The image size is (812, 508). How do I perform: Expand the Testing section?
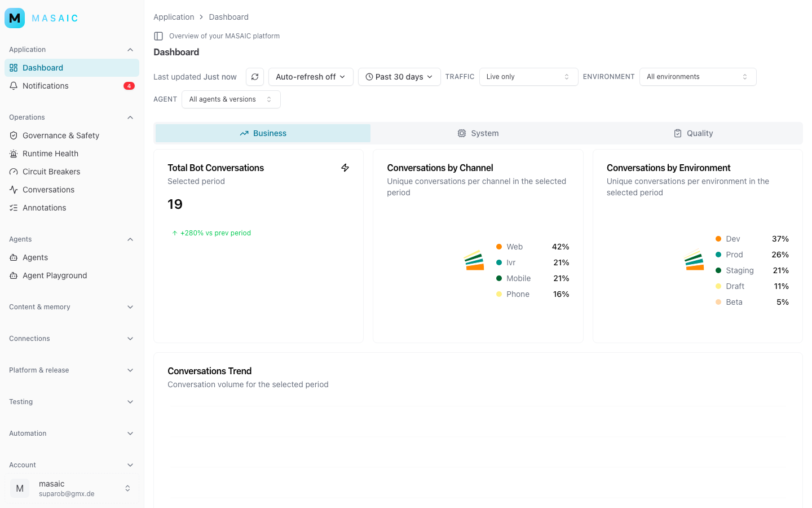pos(72,402)
